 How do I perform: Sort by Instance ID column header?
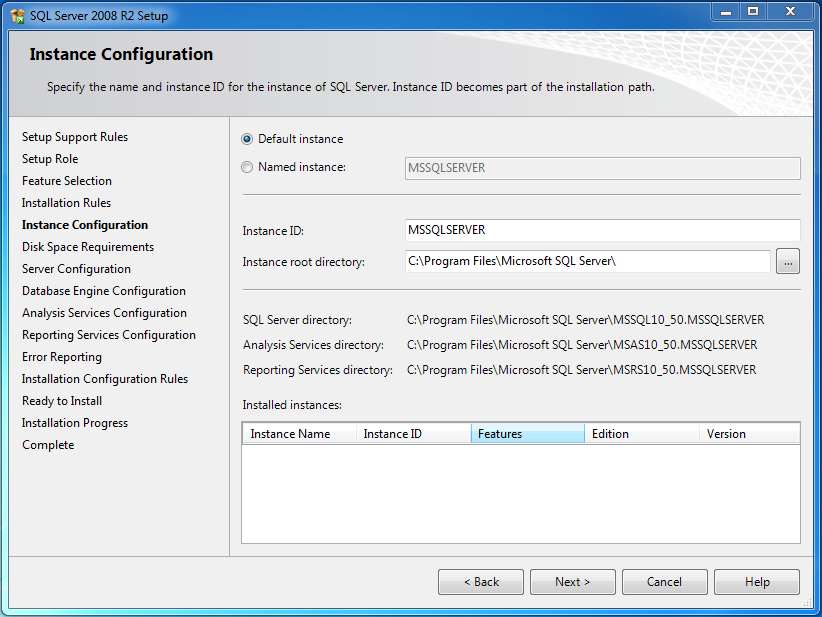414,434
